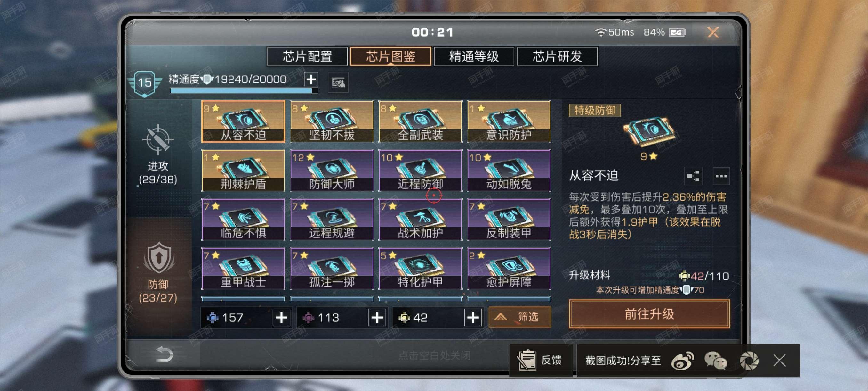
Task: Open the 反馈 feedback button
Action: [x=541, y=360]
